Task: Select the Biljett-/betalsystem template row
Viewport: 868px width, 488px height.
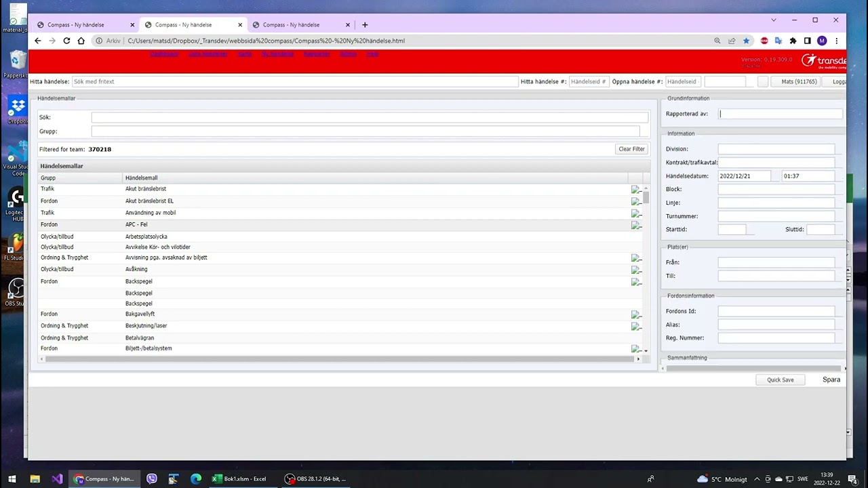Action: click(x=340, y=348)
